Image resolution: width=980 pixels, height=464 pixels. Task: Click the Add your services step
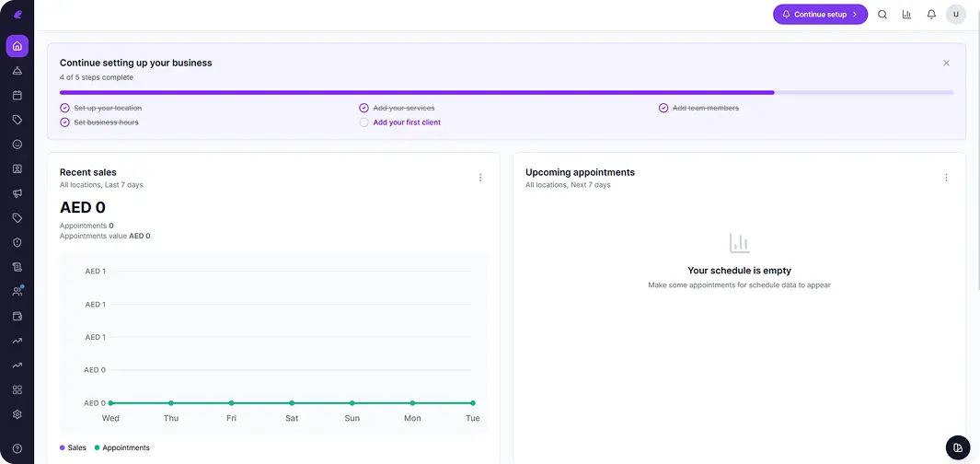point(404,109)
